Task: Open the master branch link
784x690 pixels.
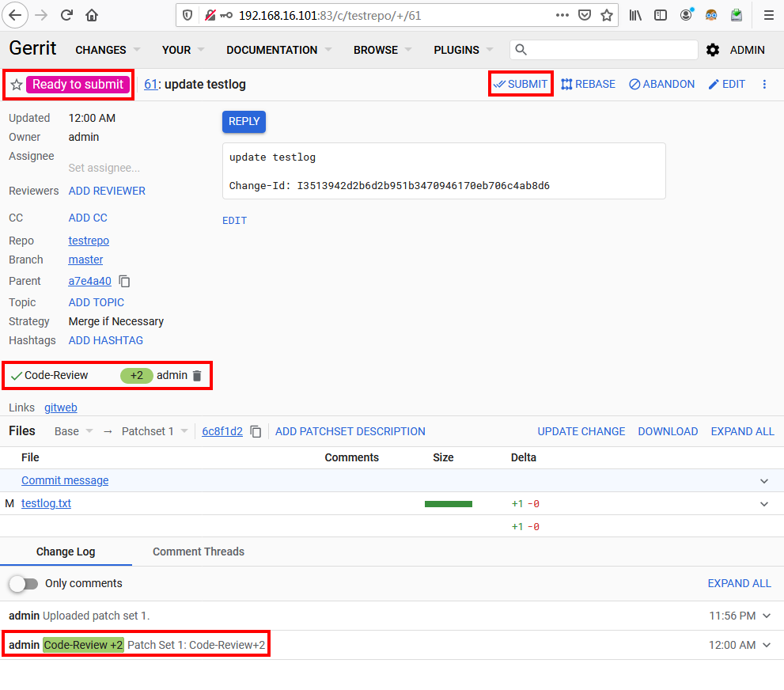Action: tap(85, 260)
